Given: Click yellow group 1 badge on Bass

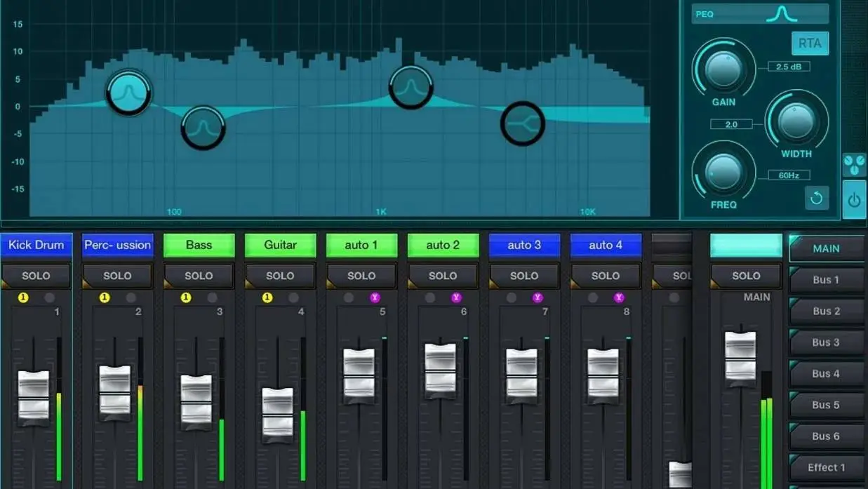Looking at the screenshot, I should (186, 297).
